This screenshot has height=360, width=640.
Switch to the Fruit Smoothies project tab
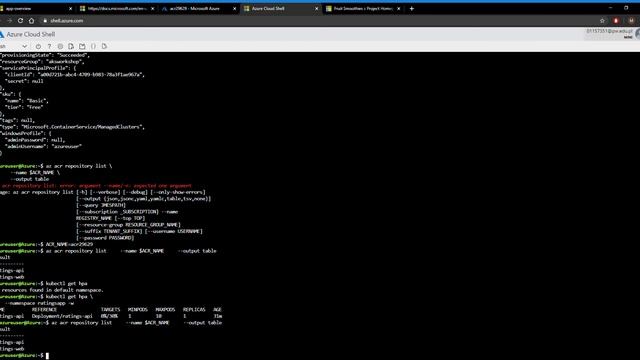363,9
